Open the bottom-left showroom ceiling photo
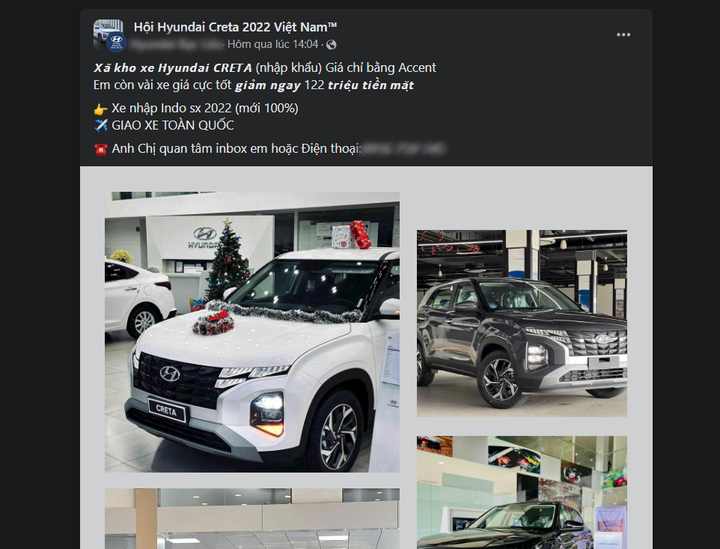The height and width of the screenshot is (549, 720). [x=252, y=519]
